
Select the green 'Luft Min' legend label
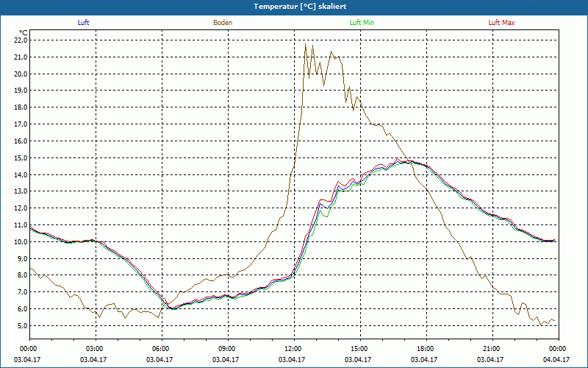coord(362,23)
